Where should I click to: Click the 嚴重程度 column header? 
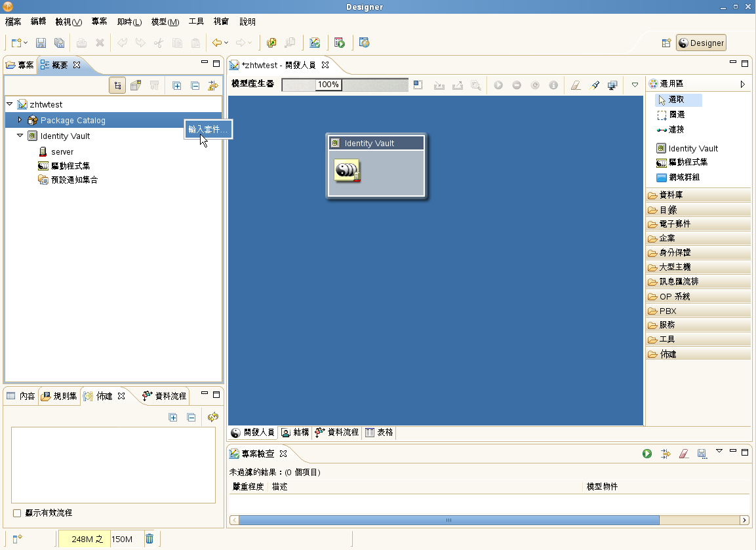(249, 487)
